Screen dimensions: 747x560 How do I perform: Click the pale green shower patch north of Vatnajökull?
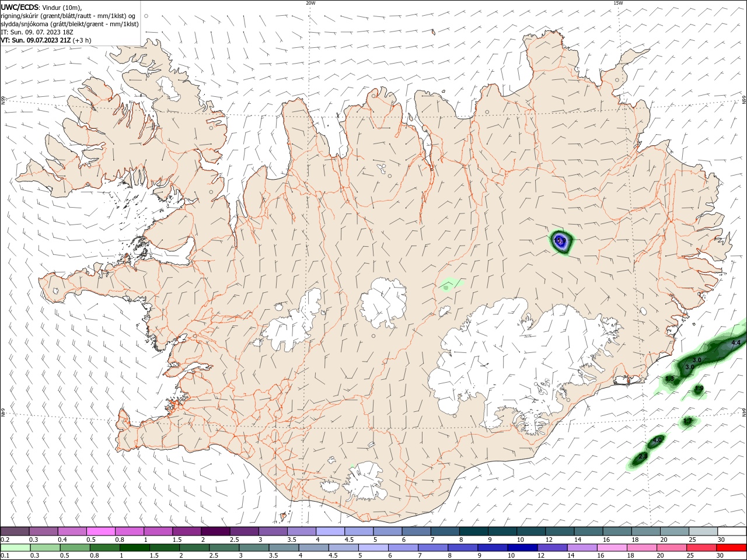[450, 285]
